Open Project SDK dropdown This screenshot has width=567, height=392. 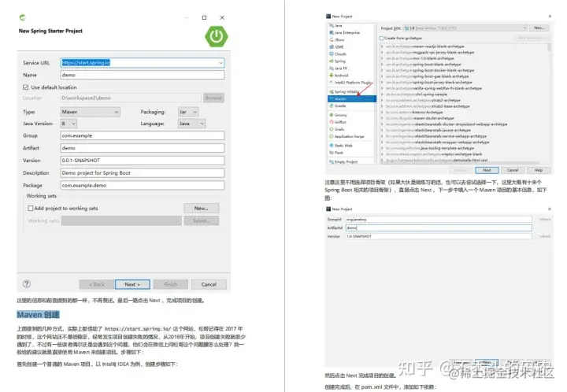click(465, 28)
